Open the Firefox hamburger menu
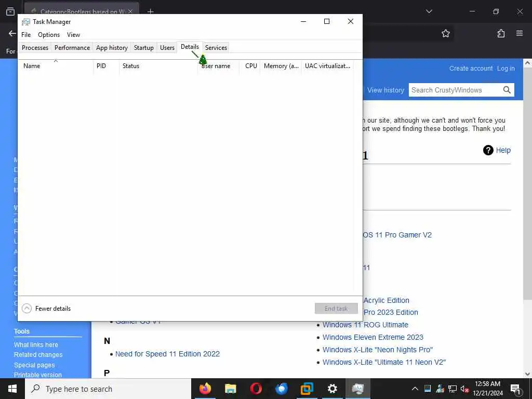The image size is (532, 399). (520, 33)
